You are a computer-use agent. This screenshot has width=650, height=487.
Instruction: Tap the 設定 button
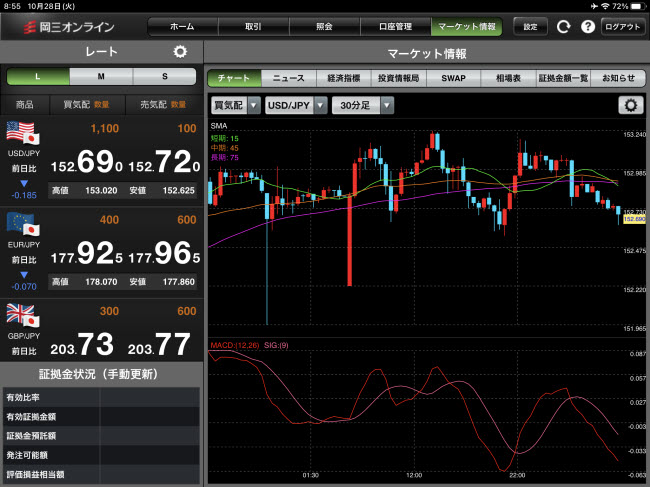[530, 27]
